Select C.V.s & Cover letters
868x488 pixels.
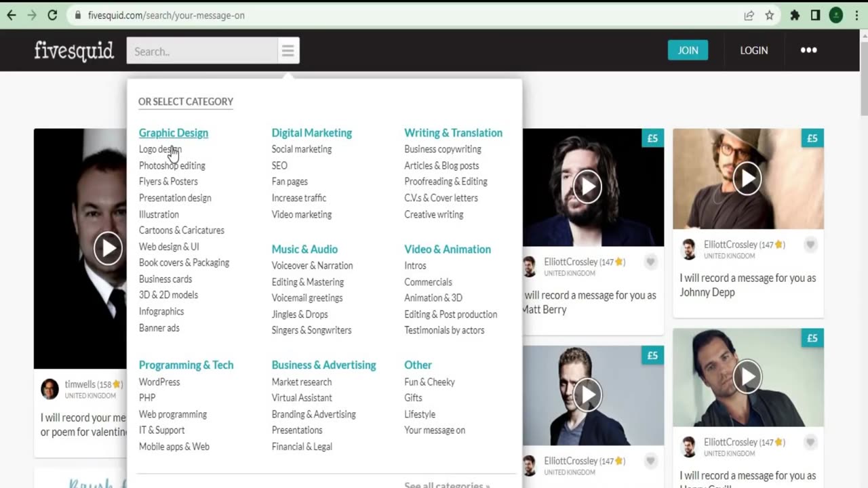click(441, 198)
